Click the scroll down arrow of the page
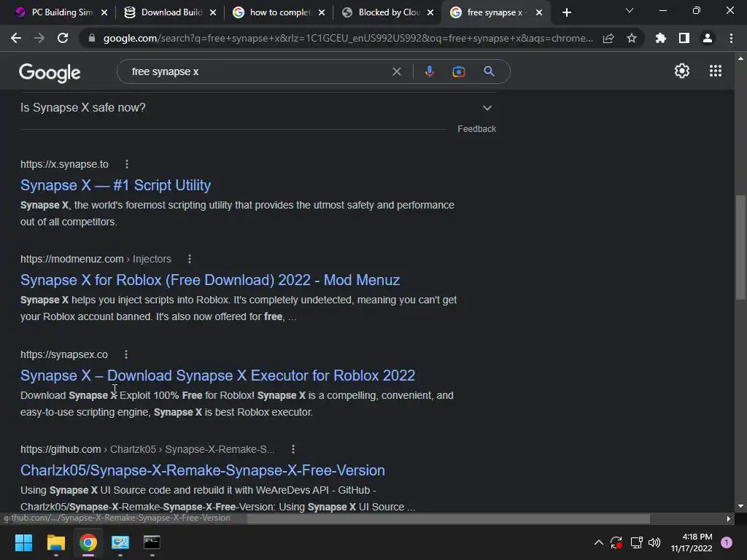747x560 pixels. coord(740,506)
